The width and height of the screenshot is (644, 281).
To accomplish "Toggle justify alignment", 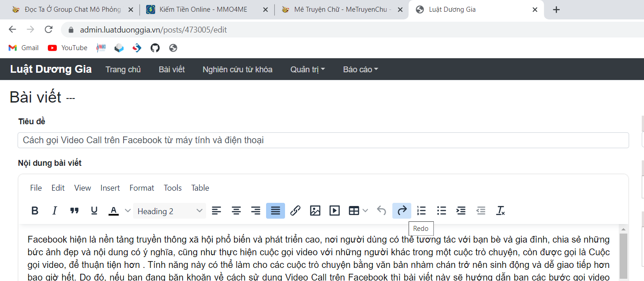I will 276,211.
